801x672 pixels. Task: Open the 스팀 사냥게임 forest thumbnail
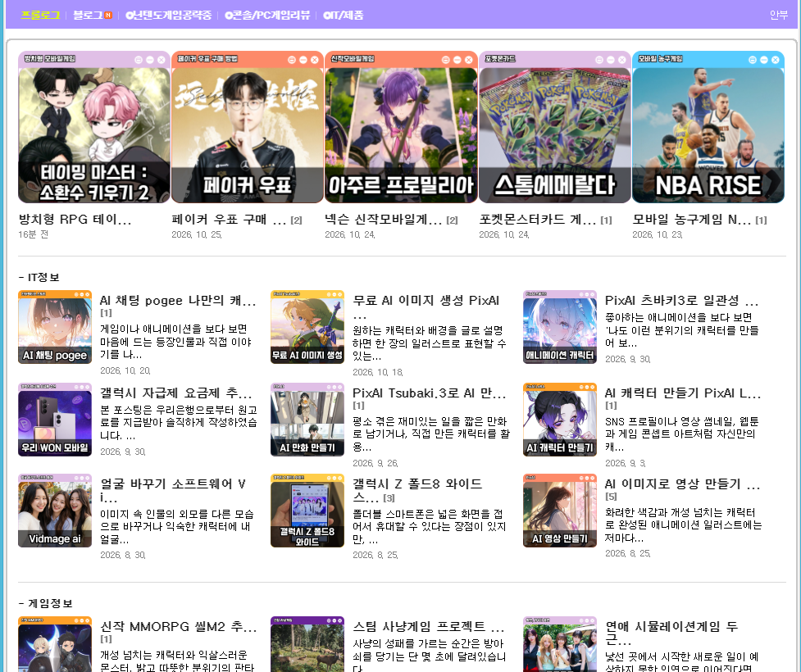click(x=307, y=644)
